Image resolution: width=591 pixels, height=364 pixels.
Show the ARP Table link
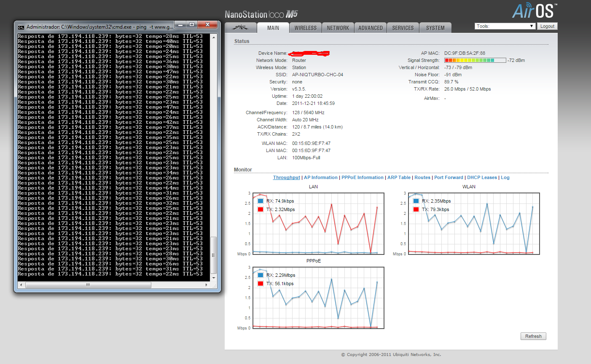399,178
